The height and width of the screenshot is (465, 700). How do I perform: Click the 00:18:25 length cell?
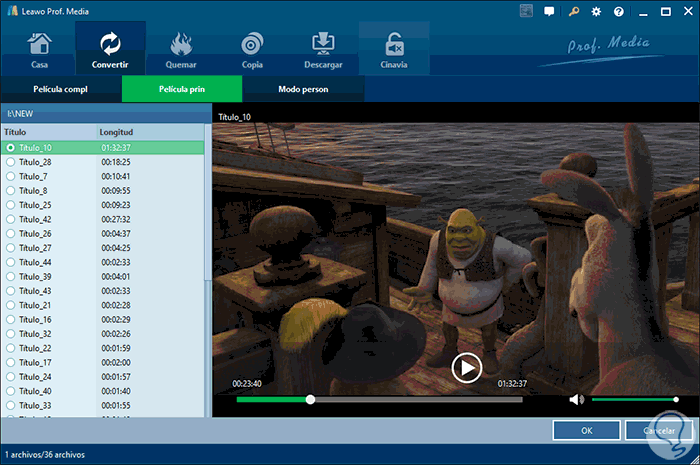pos(116,162)
